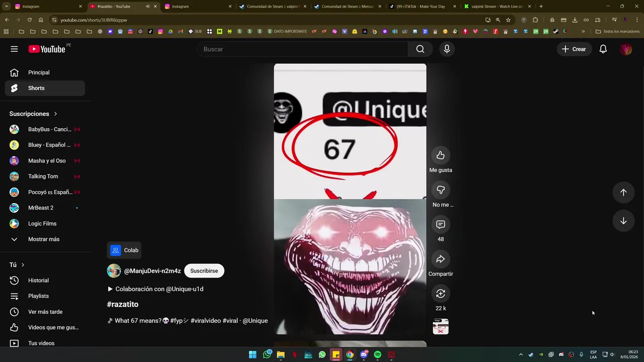This screenshot has height=362, width=644.
Task: Open Tus videos in the sidebar
Action: 45,343
